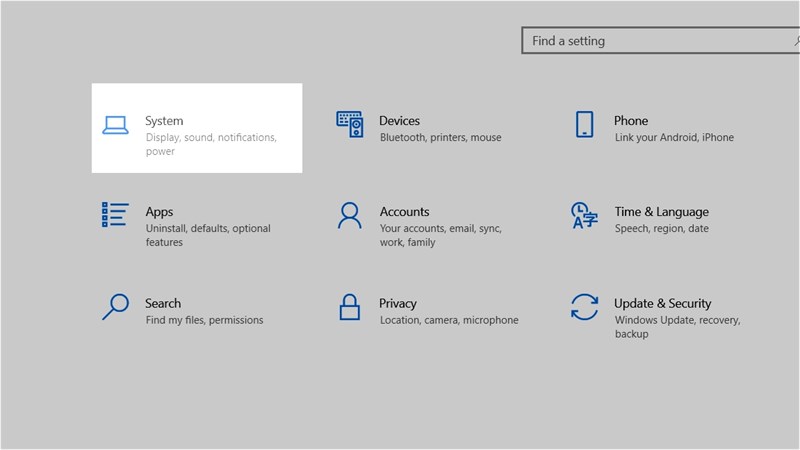Go to Phone settings title
Screen dimensions: 800x450
click(631, 121)
